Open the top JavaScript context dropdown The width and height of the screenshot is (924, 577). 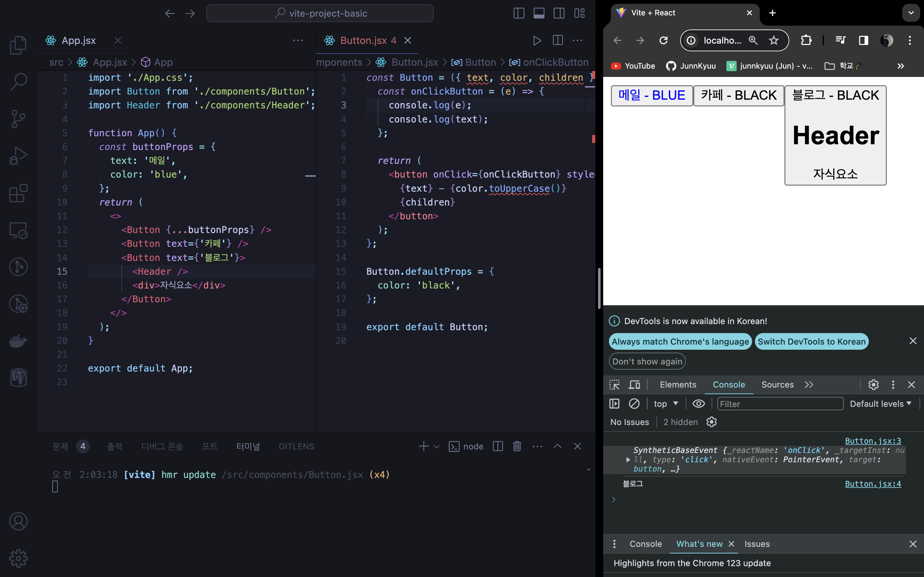[665, 404]
